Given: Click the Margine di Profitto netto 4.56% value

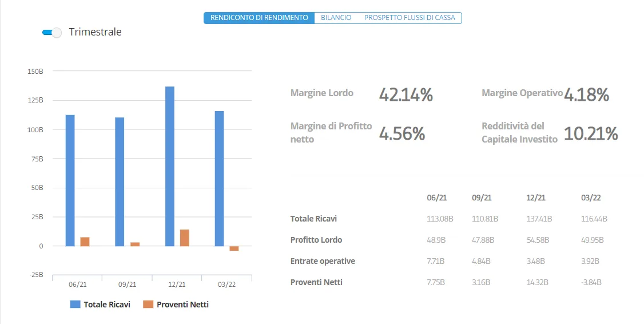Looking at the screenshot, I should click(401, 133).
